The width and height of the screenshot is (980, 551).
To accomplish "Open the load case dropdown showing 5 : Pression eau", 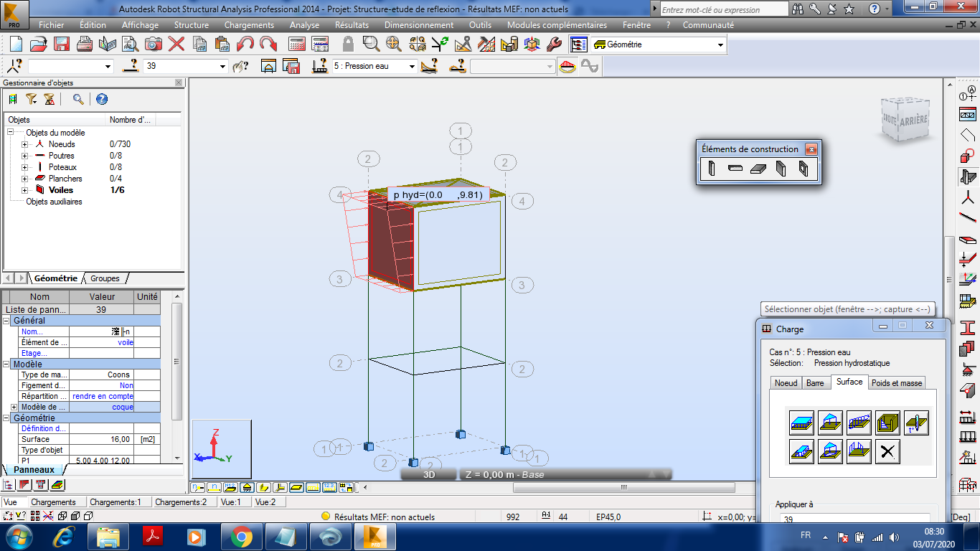I will pos(412,66).
